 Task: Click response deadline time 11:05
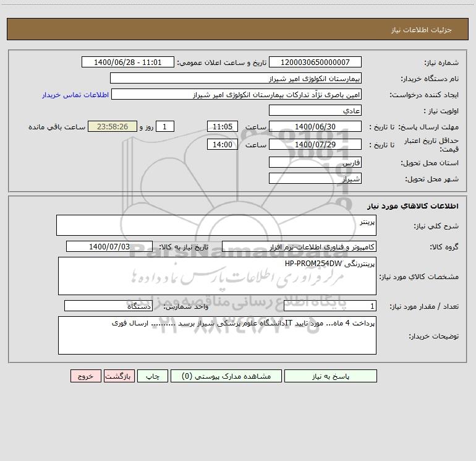click(223, 126)
